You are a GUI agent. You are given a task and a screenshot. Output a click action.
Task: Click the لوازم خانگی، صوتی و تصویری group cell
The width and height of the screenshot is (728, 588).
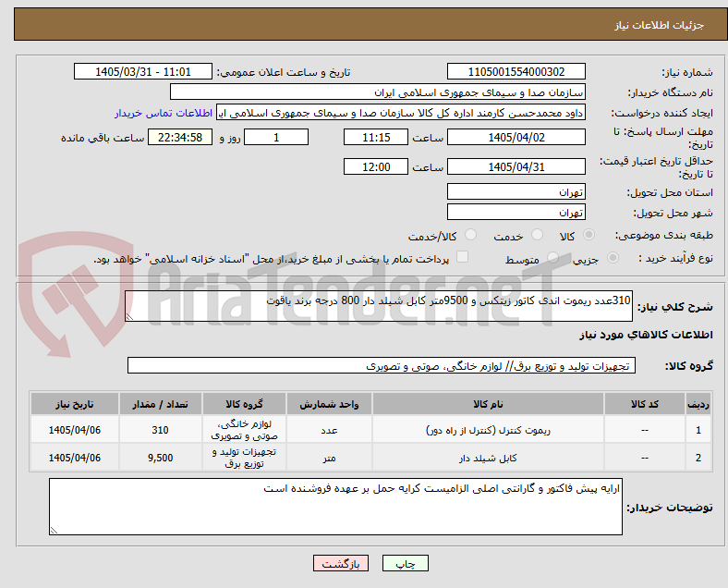click(x=244, y=430)
